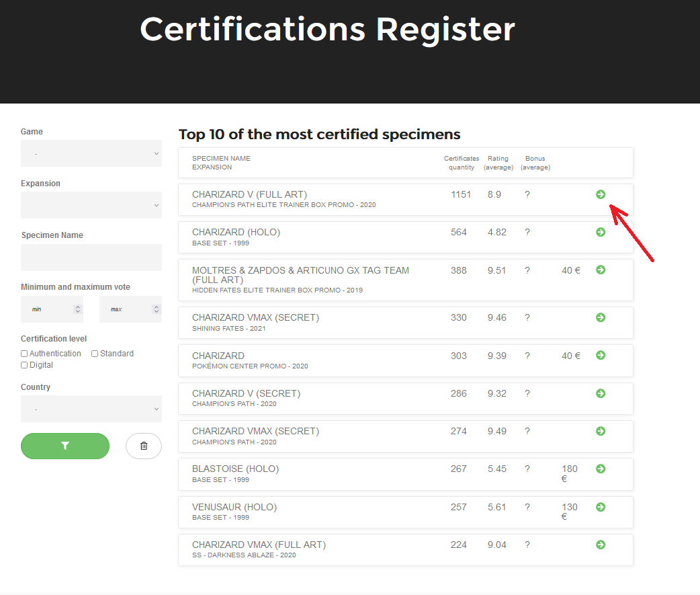This screenshot has width=700, height=595.
Task: Click specimen name CHARIZARD VMAX (FULL ART)
Action: (259, 545)
